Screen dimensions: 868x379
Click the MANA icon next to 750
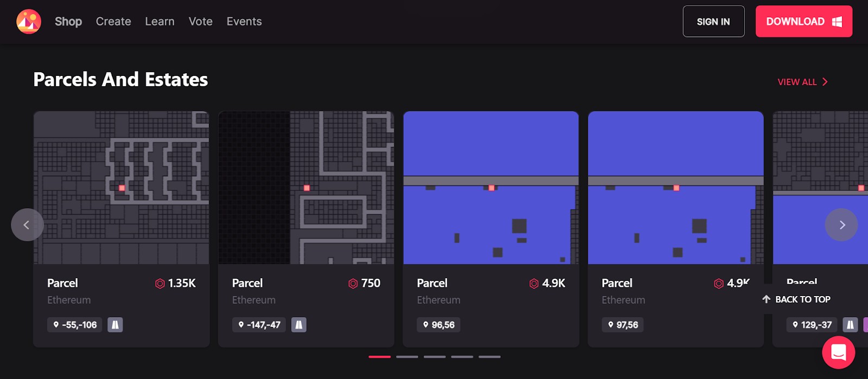click(x=353, y=284)
